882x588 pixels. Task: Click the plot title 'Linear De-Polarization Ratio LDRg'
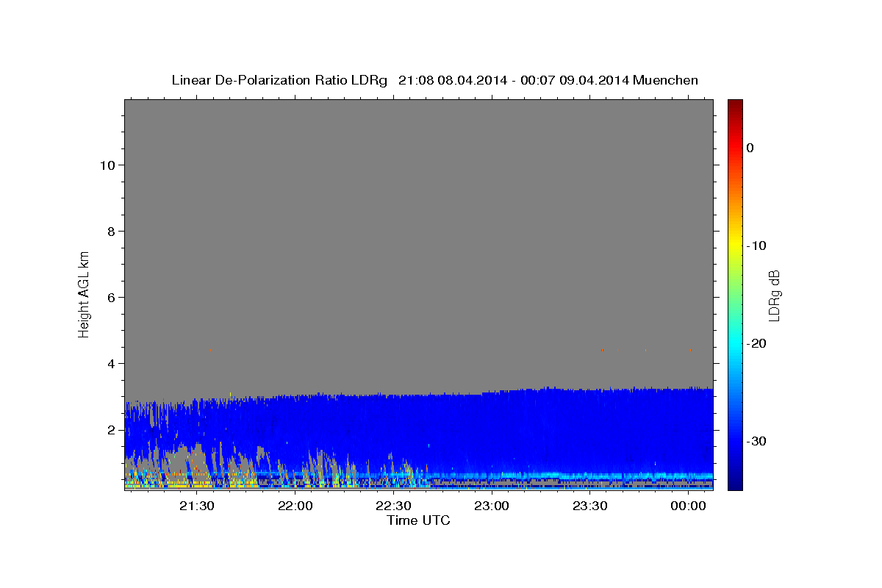click(x=279, y=80)
